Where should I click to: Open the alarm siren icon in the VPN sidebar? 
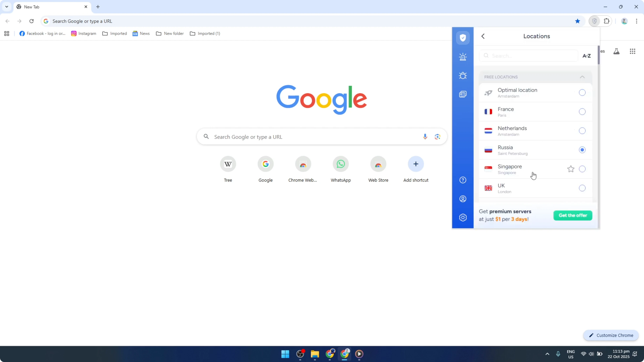[463, 57]
